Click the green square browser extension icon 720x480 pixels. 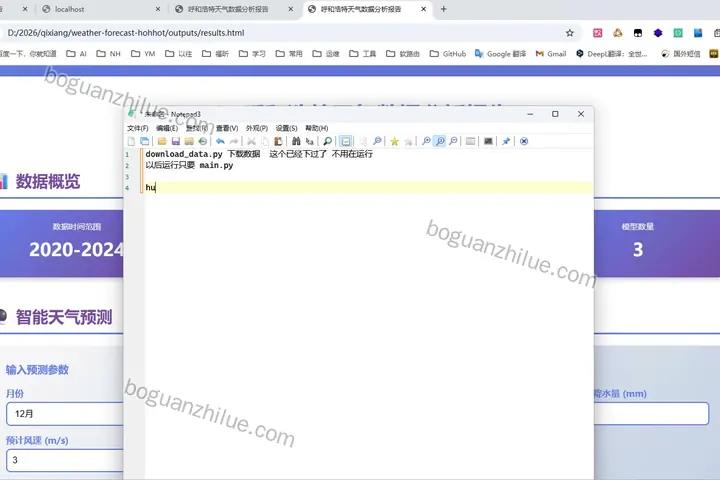coord(678,33)
